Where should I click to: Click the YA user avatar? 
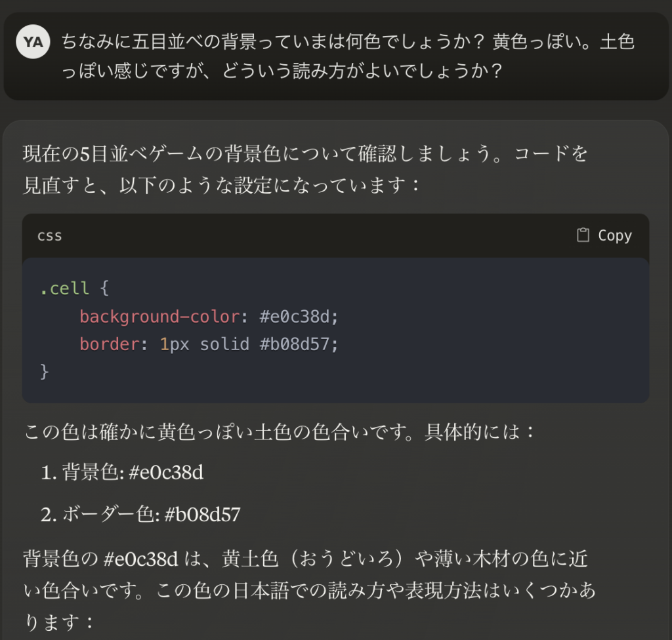(33, 41)
